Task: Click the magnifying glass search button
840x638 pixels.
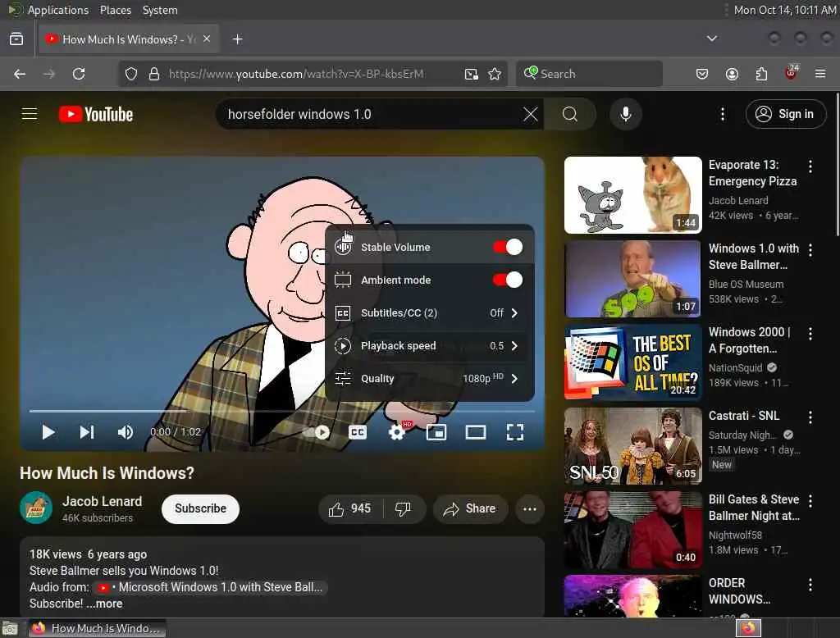Action: (569, 114)
